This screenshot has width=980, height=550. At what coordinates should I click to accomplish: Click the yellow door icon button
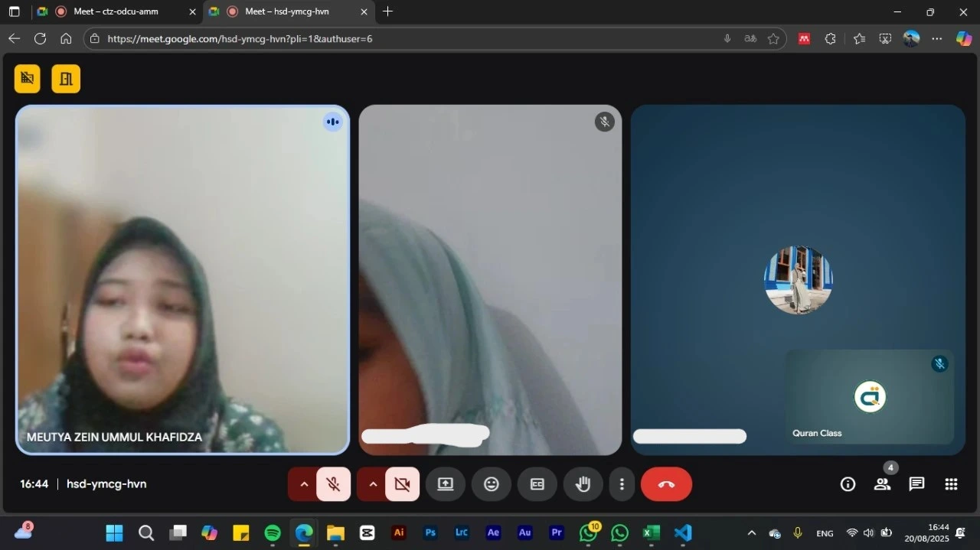coord(66,79)
